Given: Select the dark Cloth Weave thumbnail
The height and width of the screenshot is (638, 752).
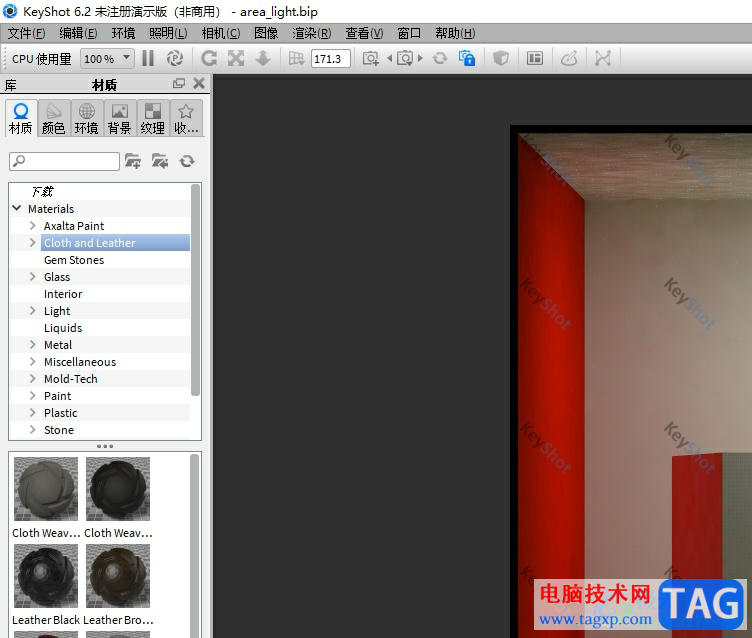Looking at the screenshot, I should click(x=118, y=489).
